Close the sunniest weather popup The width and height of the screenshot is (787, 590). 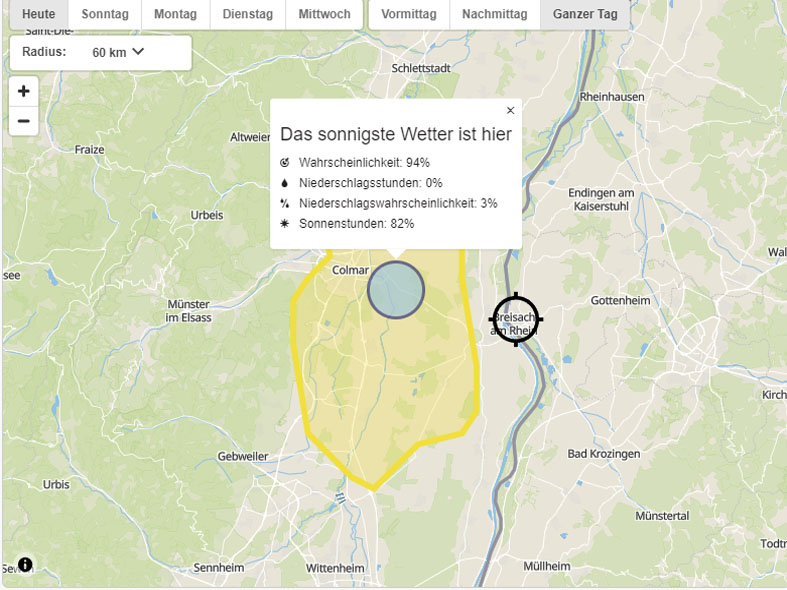coord(510,111)
